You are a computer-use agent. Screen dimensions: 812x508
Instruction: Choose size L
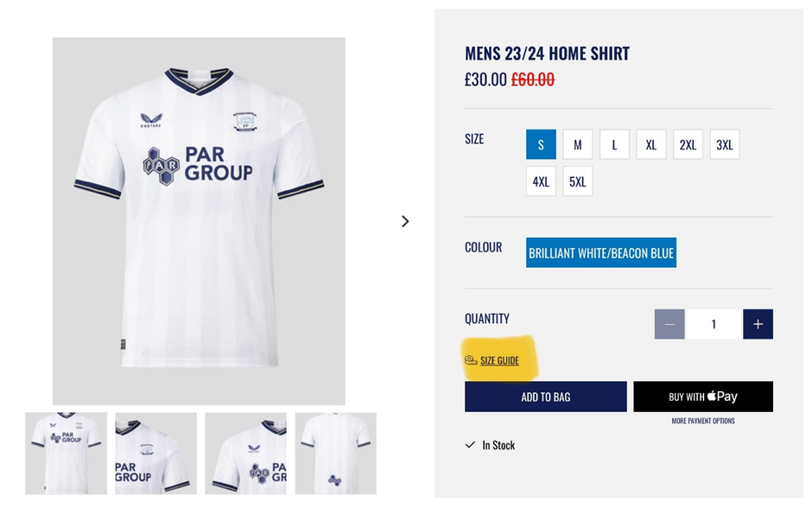(614, 144)
